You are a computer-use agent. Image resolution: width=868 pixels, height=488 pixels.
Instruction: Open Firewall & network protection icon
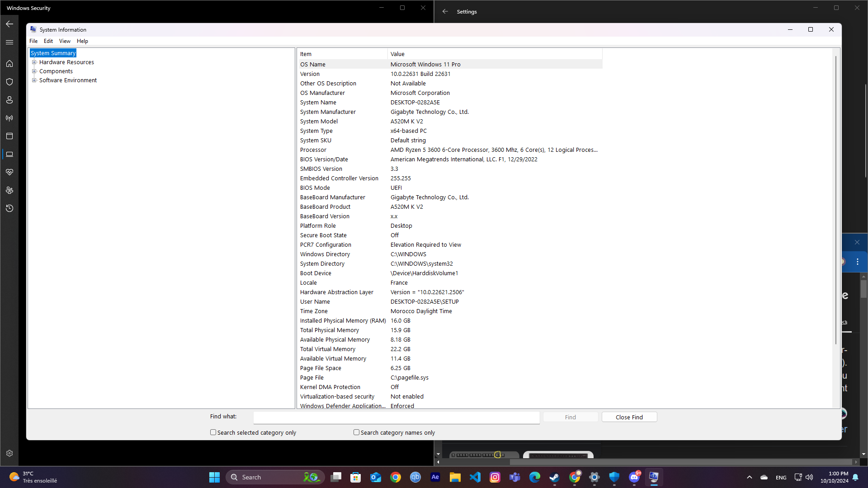[x=9, y=118]
